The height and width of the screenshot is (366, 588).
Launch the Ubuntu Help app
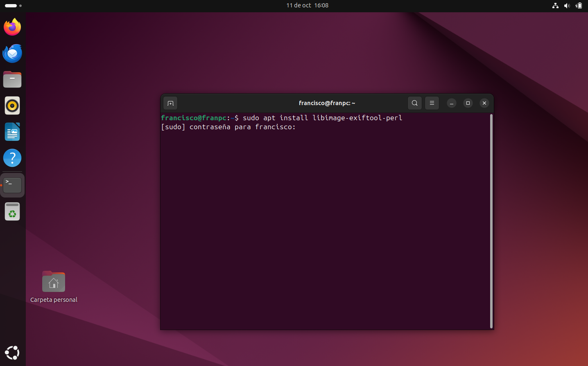click(x=12, y=158)
